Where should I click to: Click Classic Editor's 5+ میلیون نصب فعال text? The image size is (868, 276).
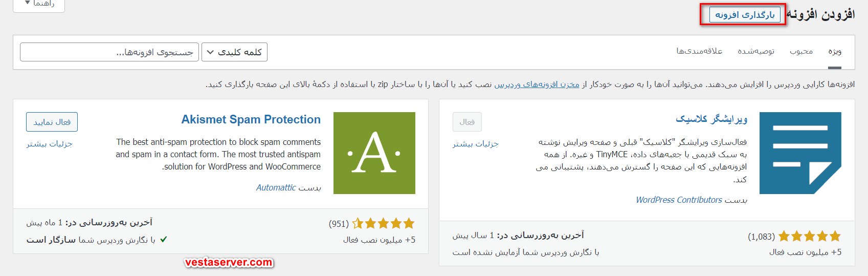[805, 252]
